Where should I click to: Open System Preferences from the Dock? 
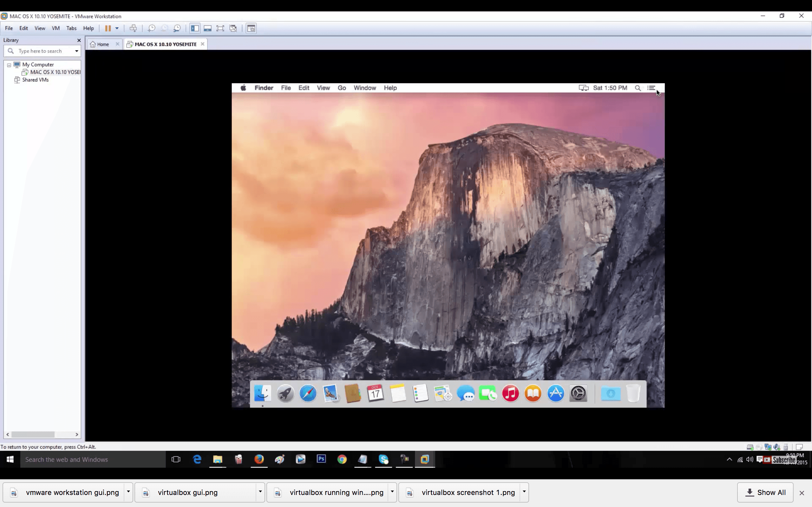[578, 393]
